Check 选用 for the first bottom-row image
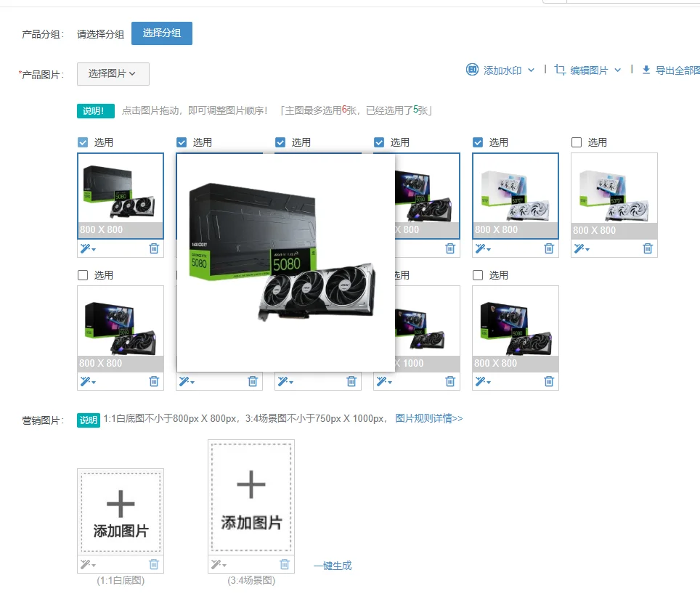The height and width of the screenshot is (599, 700). coord(83,275)
